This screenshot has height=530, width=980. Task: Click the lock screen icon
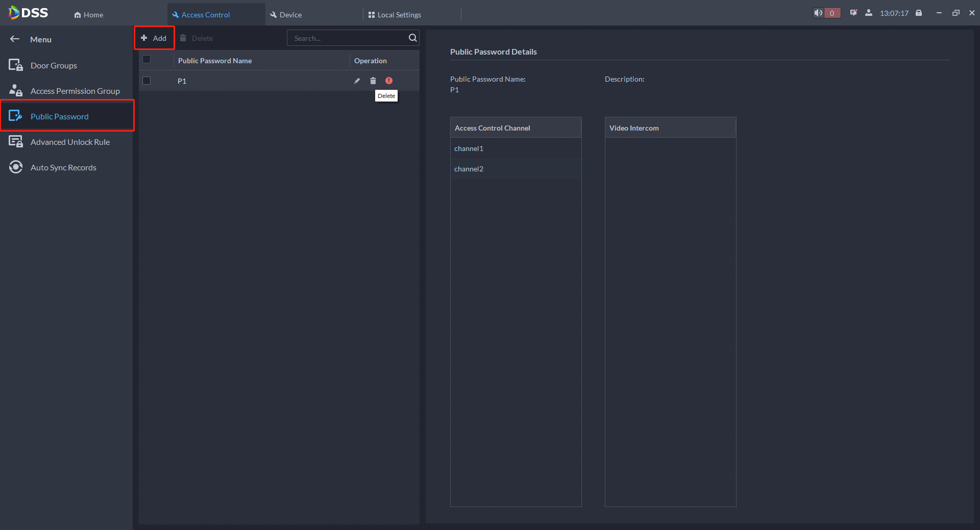(919, 13)
